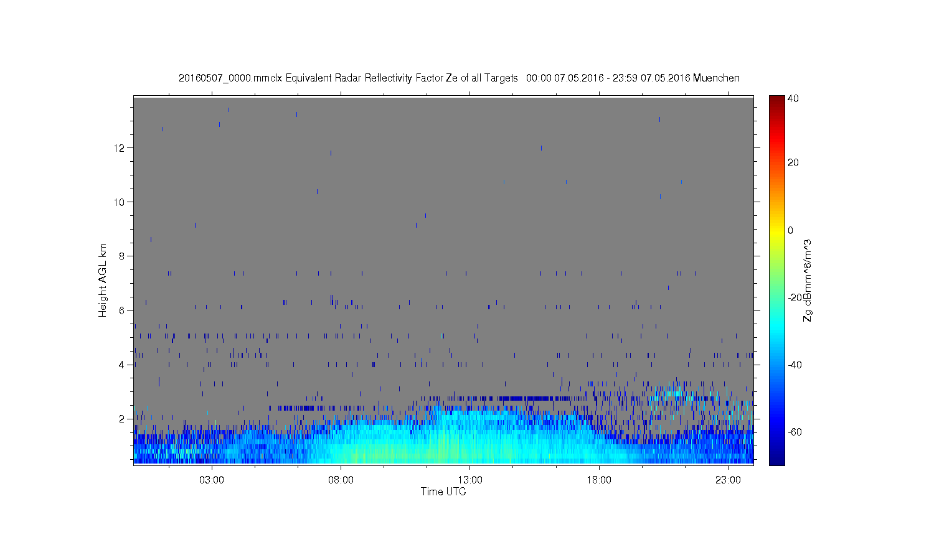Click the height tick label '8'
934x560 pixels.
[x=123, y=256]
